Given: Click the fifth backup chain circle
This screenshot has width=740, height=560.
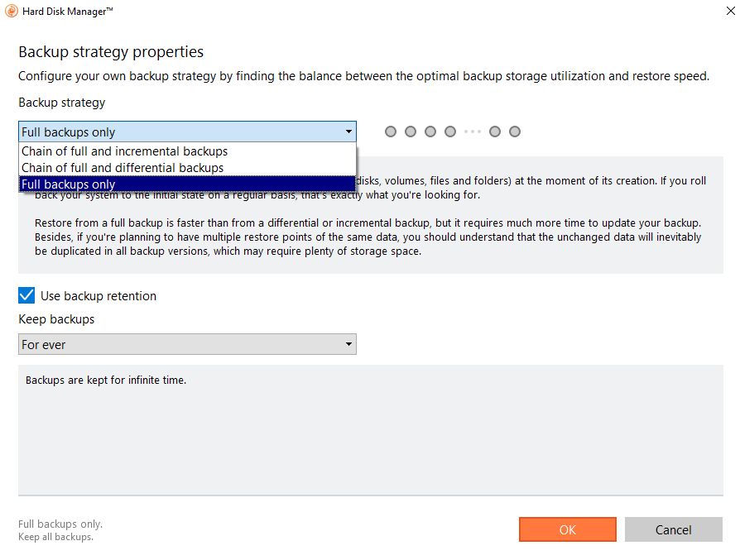Looking at the screenshot, I should click(495, 132).
